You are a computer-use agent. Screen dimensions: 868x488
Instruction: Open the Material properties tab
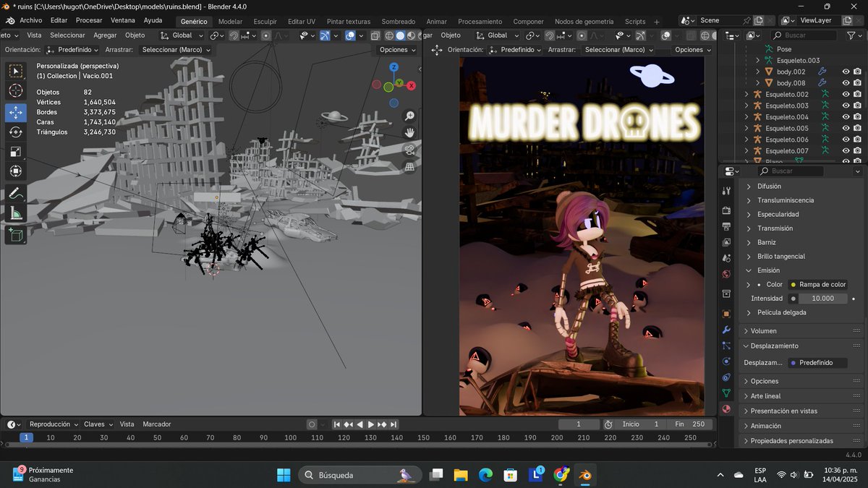click(727, 409)
